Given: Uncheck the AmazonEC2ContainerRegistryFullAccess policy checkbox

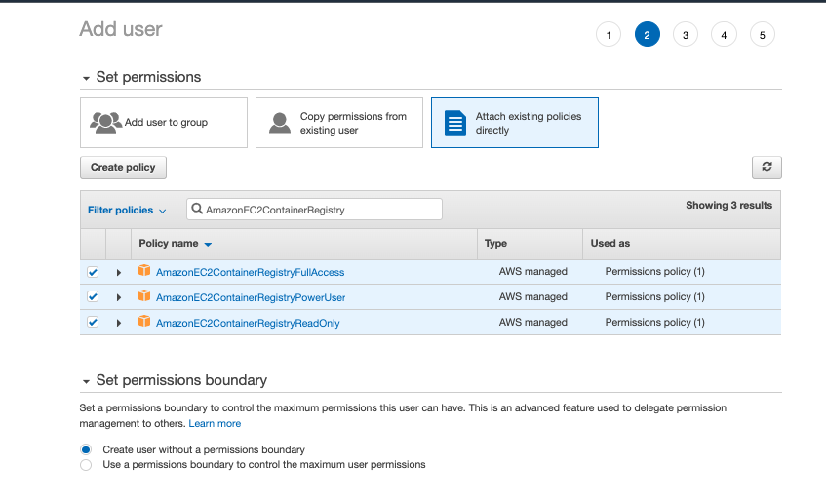Looking at the screenshot, I should point(93,272).
